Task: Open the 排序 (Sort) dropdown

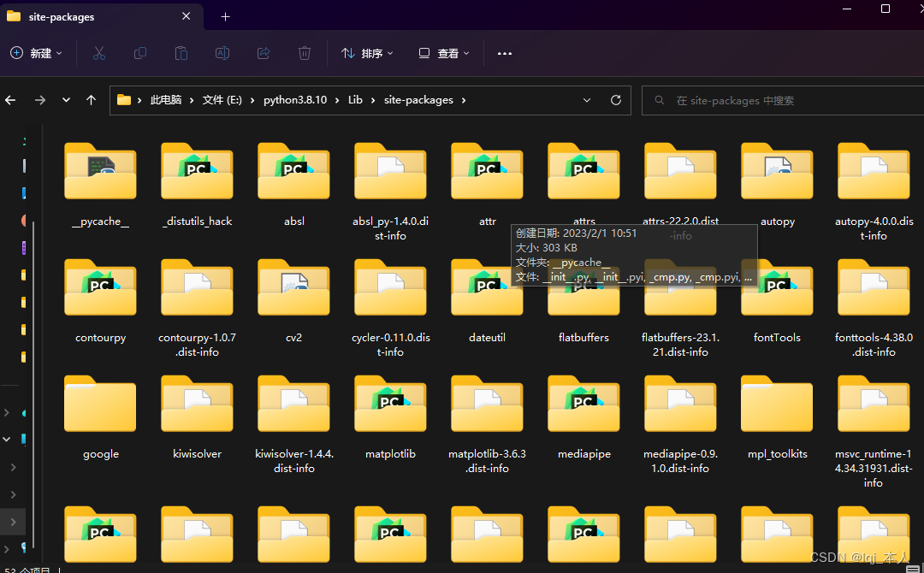Action: pos(366,53)
